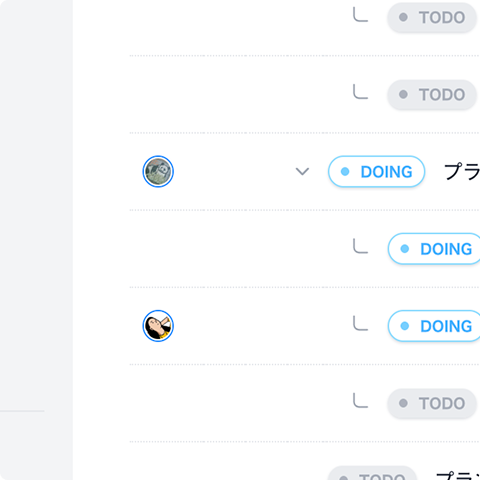
Task: Click the blue status dot inside parent DOING badge
Action: coord(345,172)
